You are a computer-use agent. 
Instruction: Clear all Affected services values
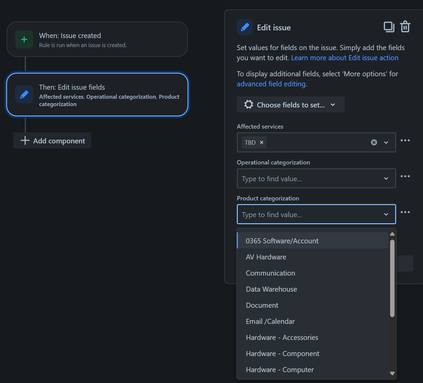pyautogui.click(x=374, y=142)
